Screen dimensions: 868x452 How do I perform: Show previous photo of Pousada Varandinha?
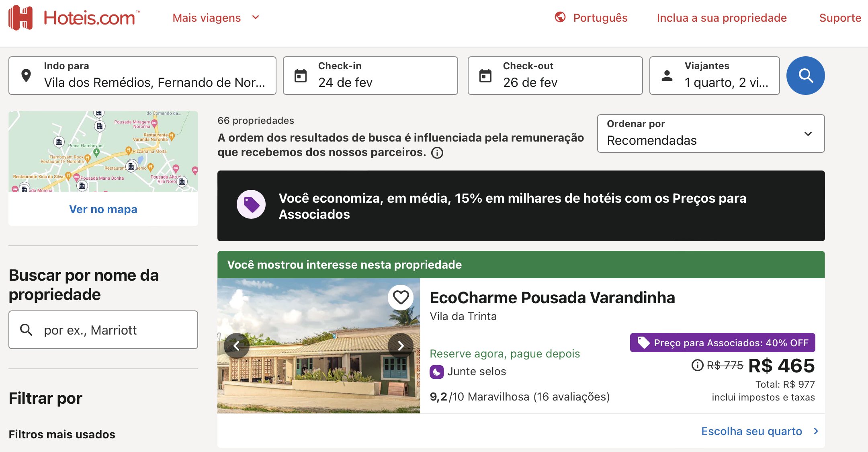tap(237, 345)
